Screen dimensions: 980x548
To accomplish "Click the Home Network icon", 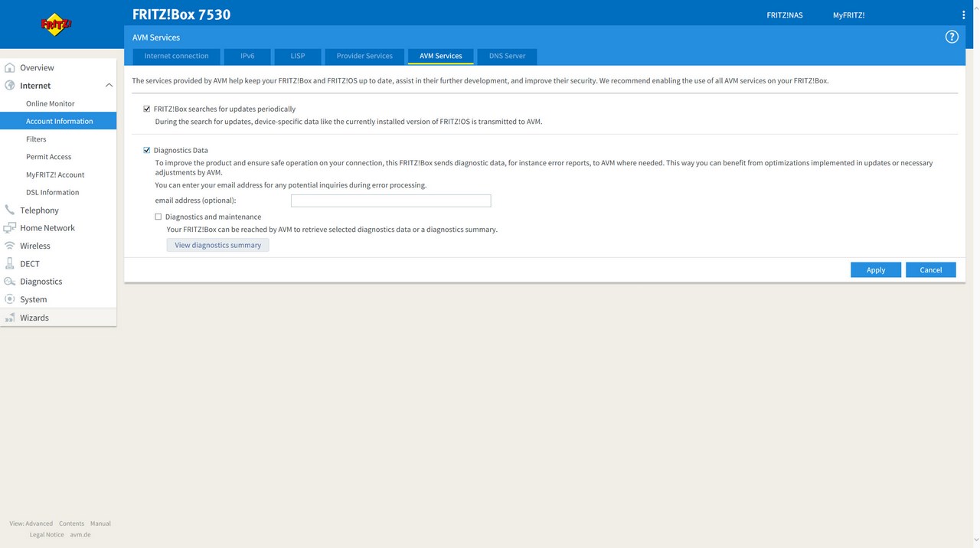I will point(10,228).
